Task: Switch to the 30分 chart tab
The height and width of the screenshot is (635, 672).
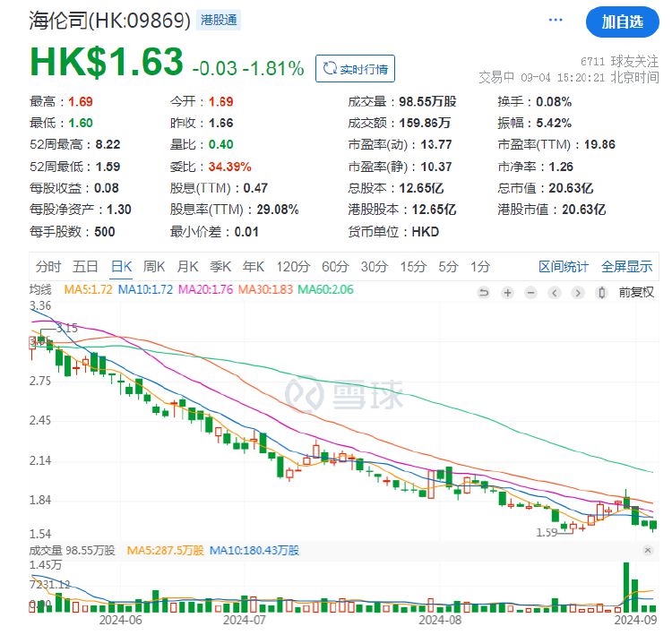Action: coord(375,267)
